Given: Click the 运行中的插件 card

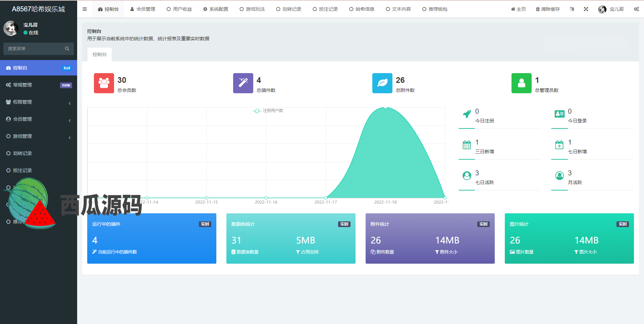Looking at the screenshot, I should (152, 238).
